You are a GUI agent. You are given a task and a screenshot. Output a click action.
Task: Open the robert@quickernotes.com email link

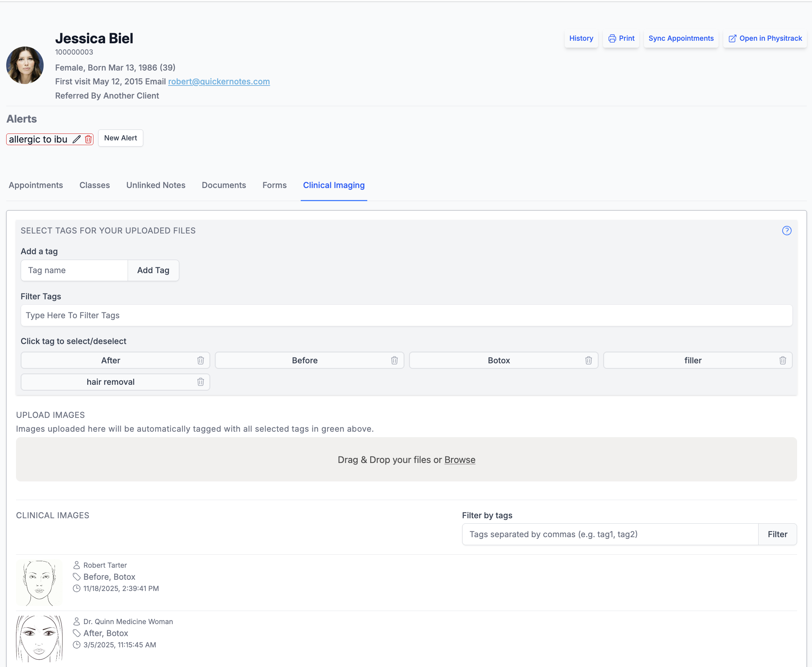219,81
